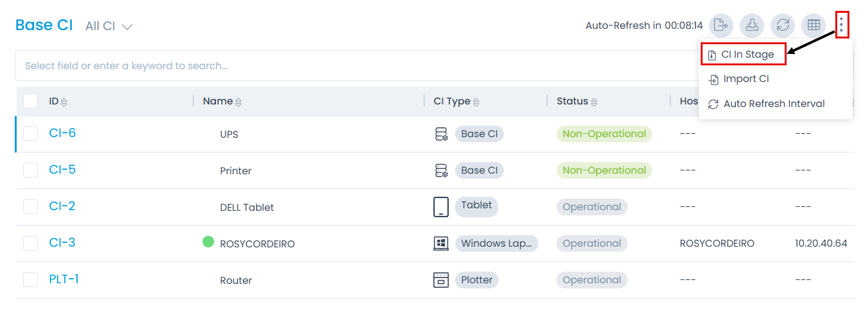Click the download icon button
This screenshot has width=868, height=314.
pos(752,26)
